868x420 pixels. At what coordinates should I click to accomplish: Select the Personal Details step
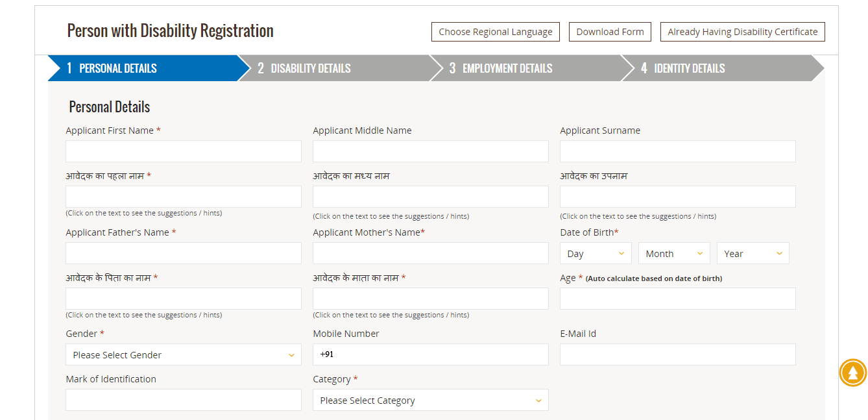(x=117, y=68)
